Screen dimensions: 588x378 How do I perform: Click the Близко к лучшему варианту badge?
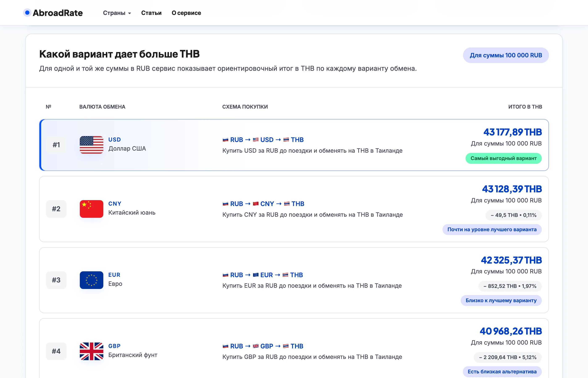pyautogui.click(x=501, y=301)
